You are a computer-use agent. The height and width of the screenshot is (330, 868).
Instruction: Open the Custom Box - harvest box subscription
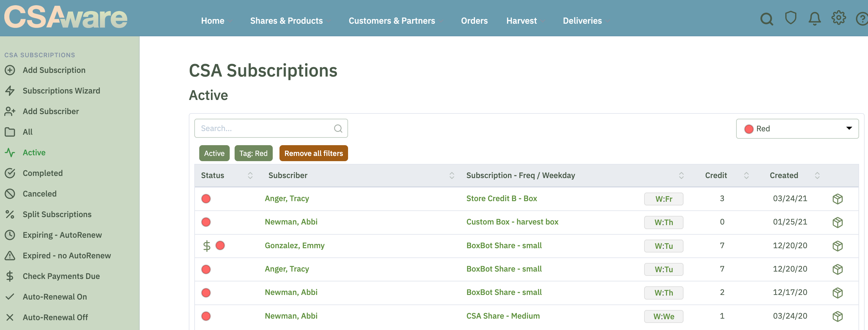[x=512, y=221]
